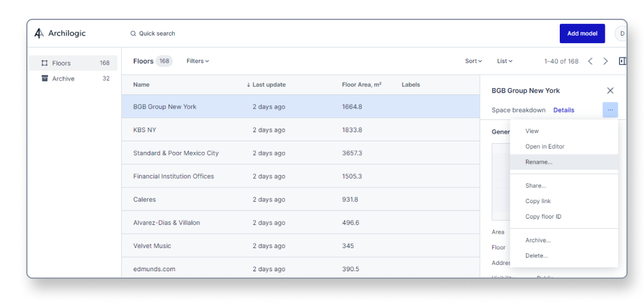This screenshot has height=305, width=644.
Task: Select Copy link menu item
Action: 564,201
